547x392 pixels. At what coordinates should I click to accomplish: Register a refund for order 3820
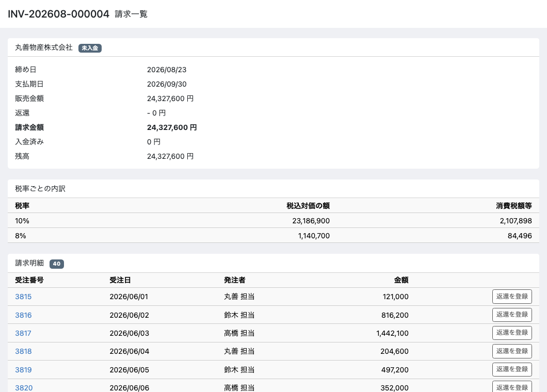pos(512,387)
